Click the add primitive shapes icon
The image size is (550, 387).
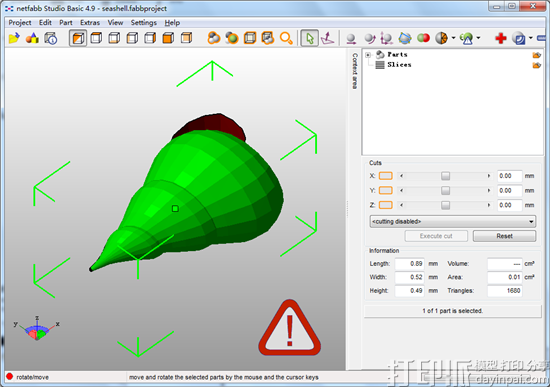click(x=32, y=38)
